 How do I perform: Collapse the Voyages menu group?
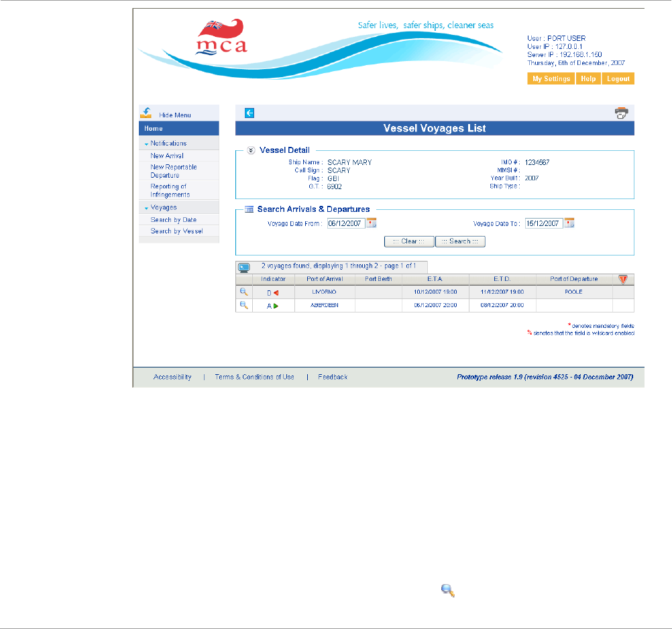[146, 208]
